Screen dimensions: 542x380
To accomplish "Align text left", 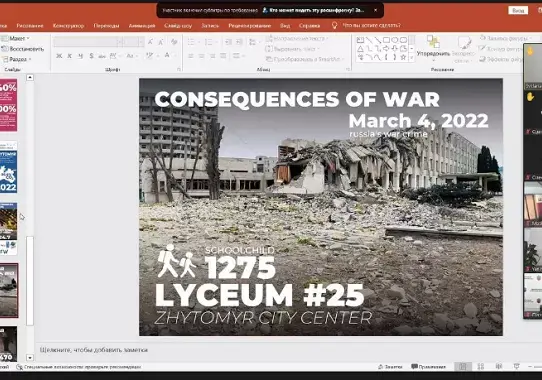I will [191, 56].
